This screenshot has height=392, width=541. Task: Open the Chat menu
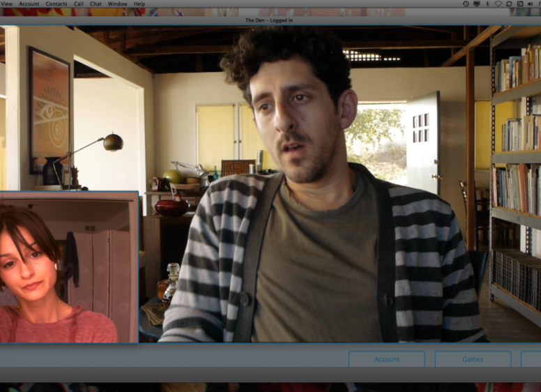pos(96,3)
